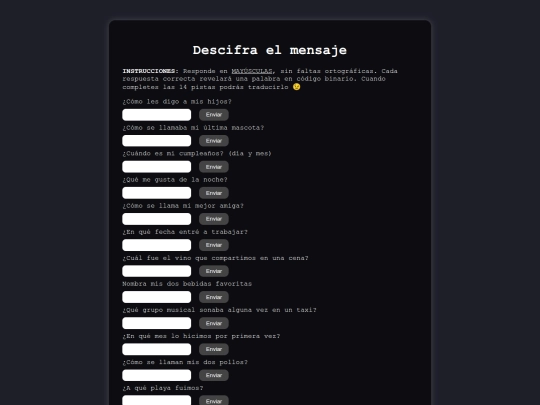Click the answer field under '¿Cómo les digo a mis hijos?'
Screen dimensions: 540x405
pos(157,115)
